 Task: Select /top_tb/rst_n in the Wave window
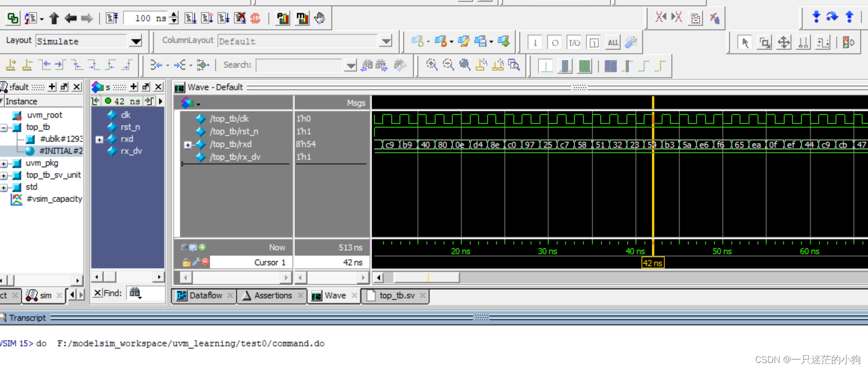pos(234,132)
